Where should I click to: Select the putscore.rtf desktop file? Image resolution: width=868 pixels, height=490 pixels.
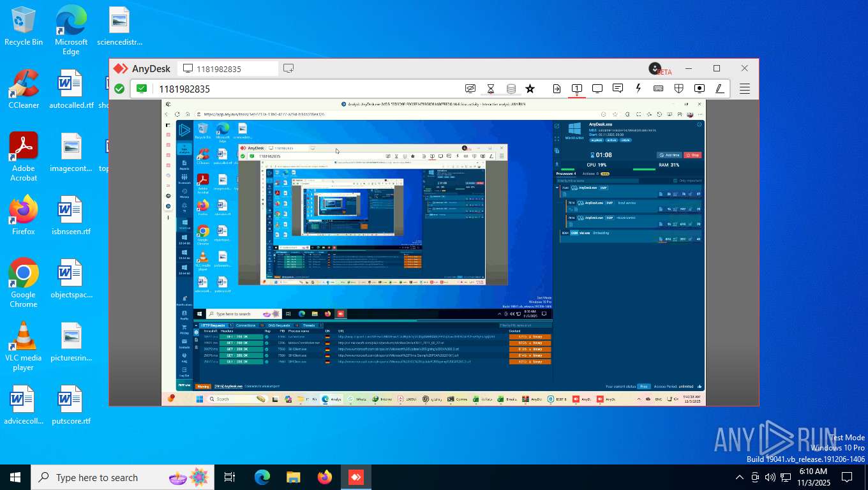point(71,405)
